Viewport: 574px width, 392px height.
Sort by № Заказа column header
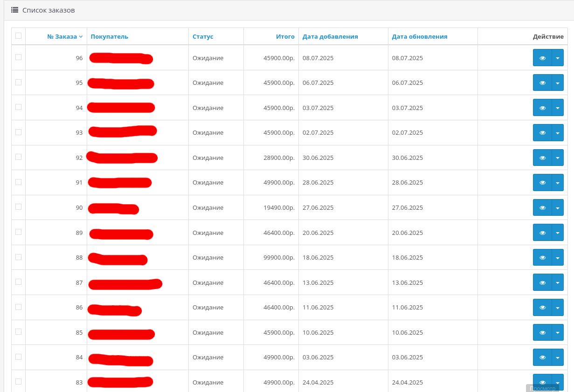(x=65, y=36)
